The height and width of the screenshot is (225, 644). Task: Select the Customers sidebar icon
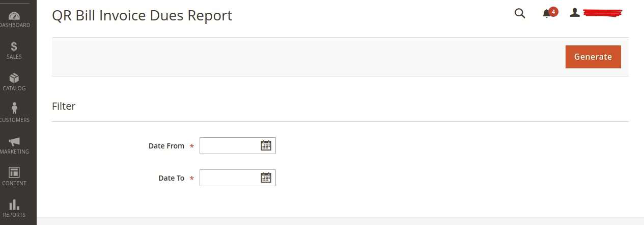pos(14,113)
